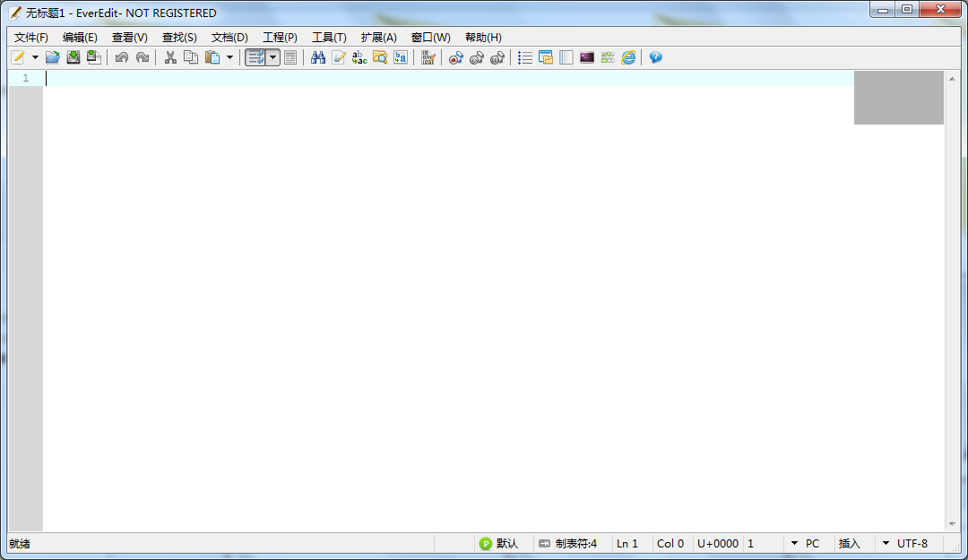968x560 pixels.
Task: Expand the Paste dropdown arrow
Action: pos(229,57)
